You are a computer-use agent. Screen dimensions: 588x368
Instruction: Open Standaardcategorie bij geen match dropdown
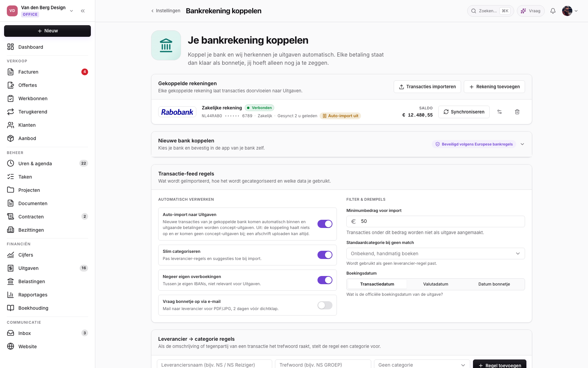coord(436,254)
